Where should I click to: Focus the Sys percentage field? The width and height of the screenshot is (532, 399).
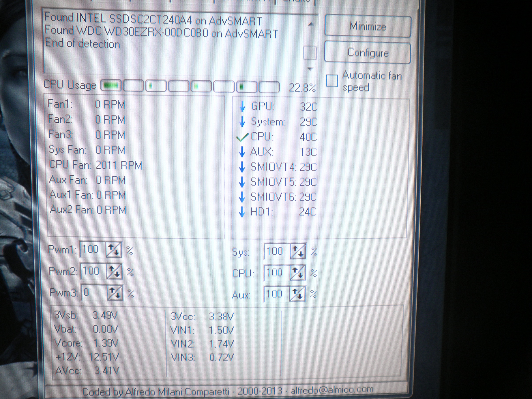coord(277,251)
